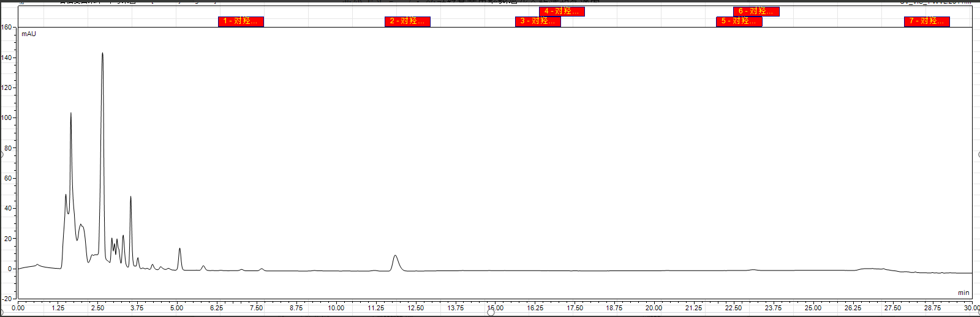Viewport: 980px width, 317px height.
Task: Click the sharp peak near 3.5 min
Action: point(130,197)
